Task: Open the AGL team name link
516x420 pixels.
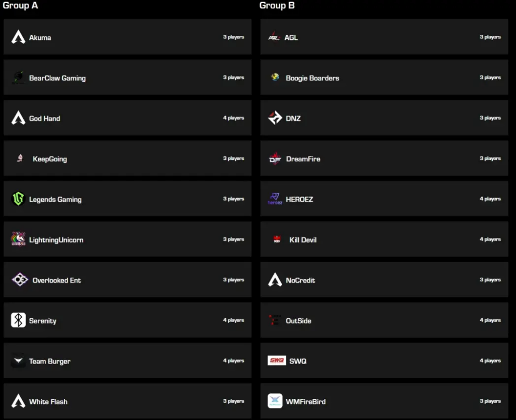Action: click(291, 37)
